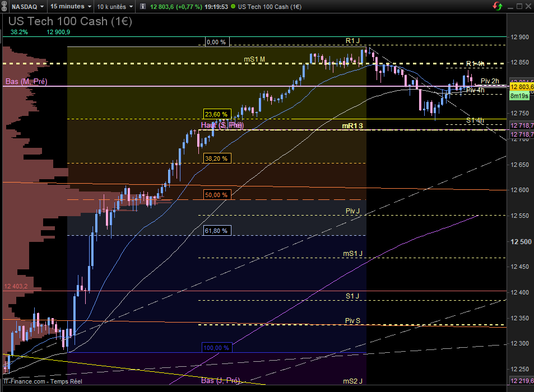Click the 'mS2 J' level label
Screen dimensions: 534x392
352,381
